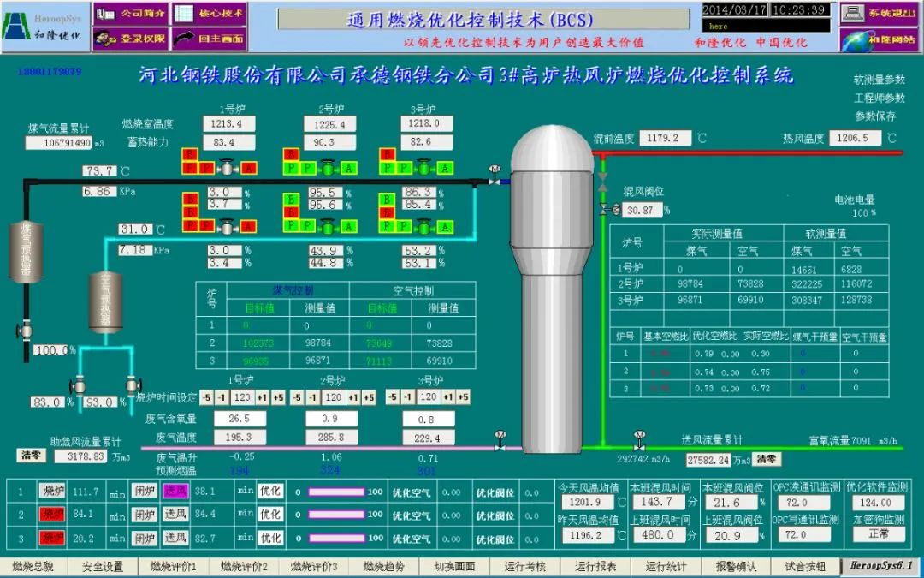Decrease 1号炉 burn time by 5
Screen dimensions: 924x578
point(206,397)
